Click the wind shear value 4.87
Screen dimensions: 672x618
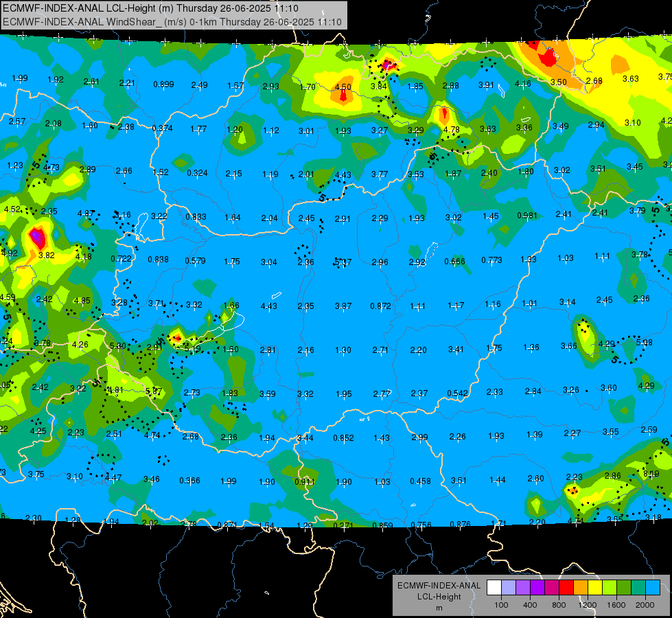(x=86, y=213)
